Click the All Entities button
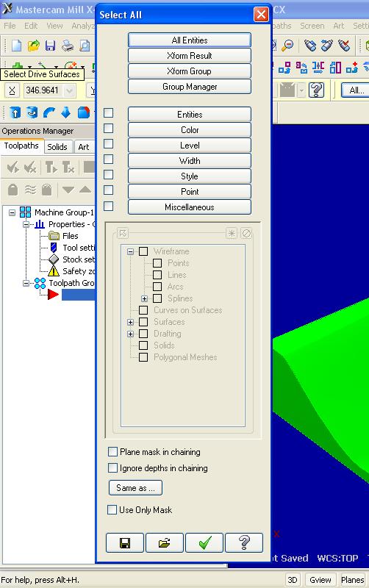 pos(190,40)
